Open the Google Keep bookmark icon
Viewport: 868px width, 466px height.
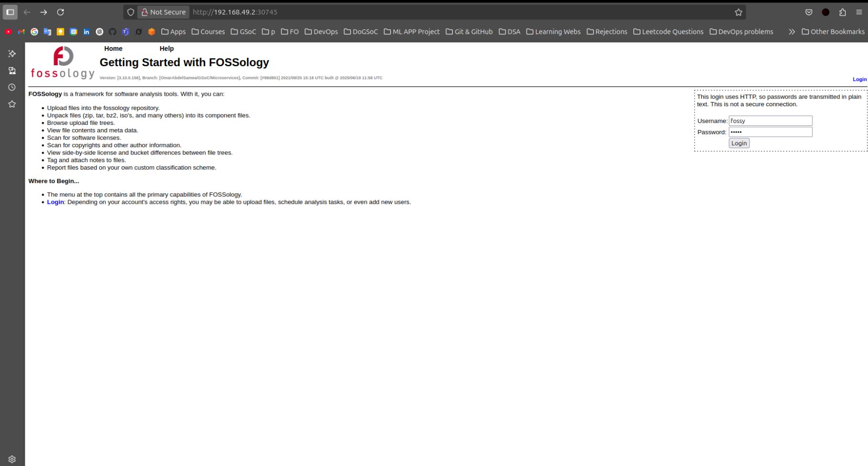pos(60,31)
